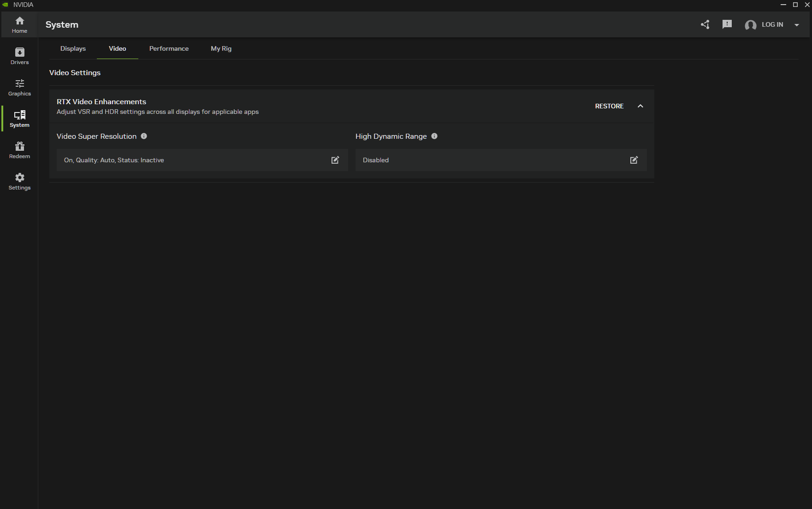Click the 'Adjust VSR and HDR settings' description

click(x=158, y=112)
